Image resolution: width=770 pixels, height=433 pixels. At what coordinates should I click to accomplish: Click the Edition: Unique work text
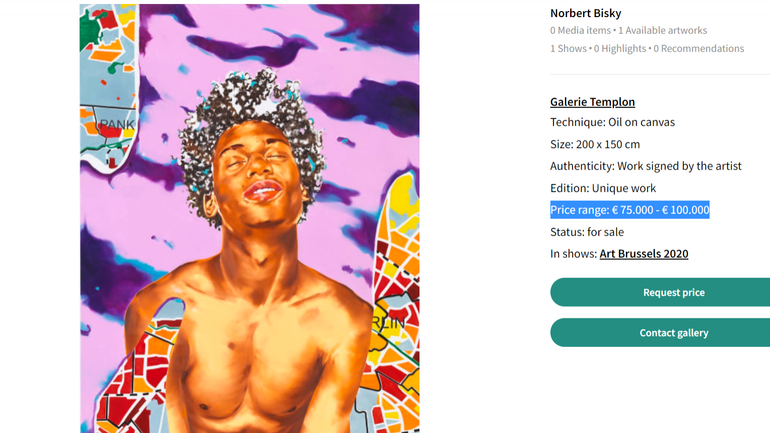pyautogui.click(x=602, y=188)
